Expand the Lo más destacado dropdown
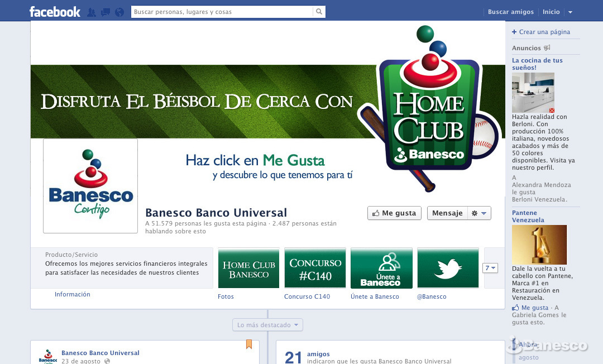Screen dimensions: 603x364 pyautogui.click(x=267, y=325)
